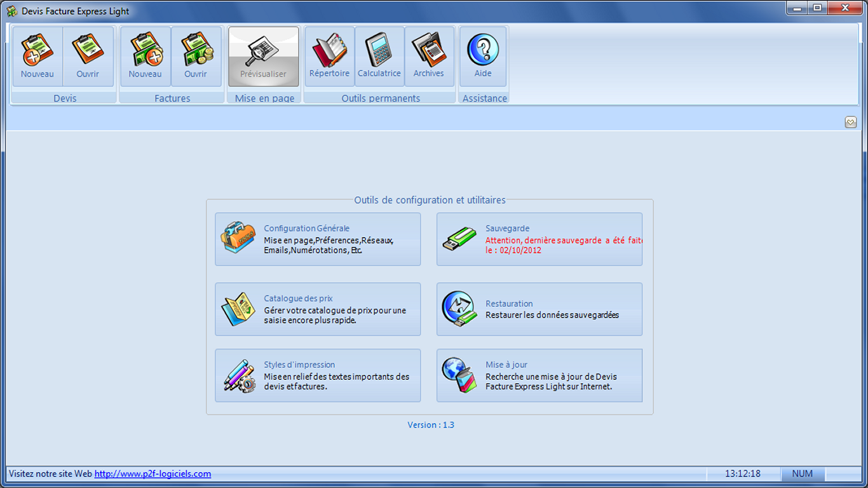This screenshot has height=488, width=868.
Task: Collapse the ribbon with the chevron button
Action: (x=851, y=122)
